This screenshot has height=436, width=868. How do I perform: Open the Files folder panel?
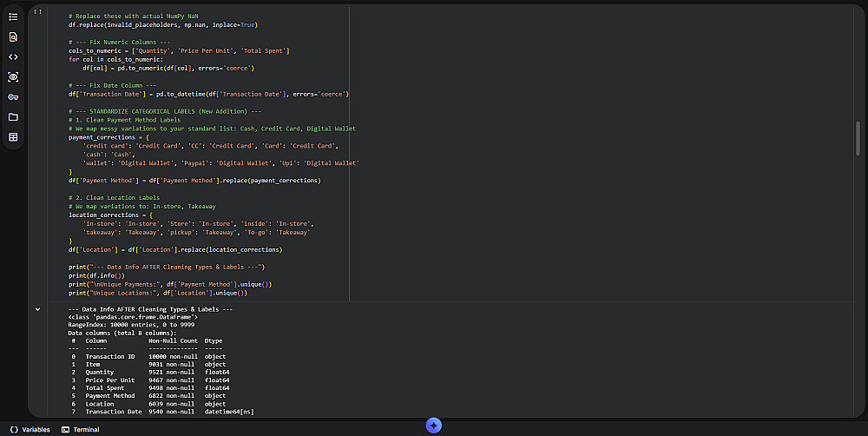[13, 117]
